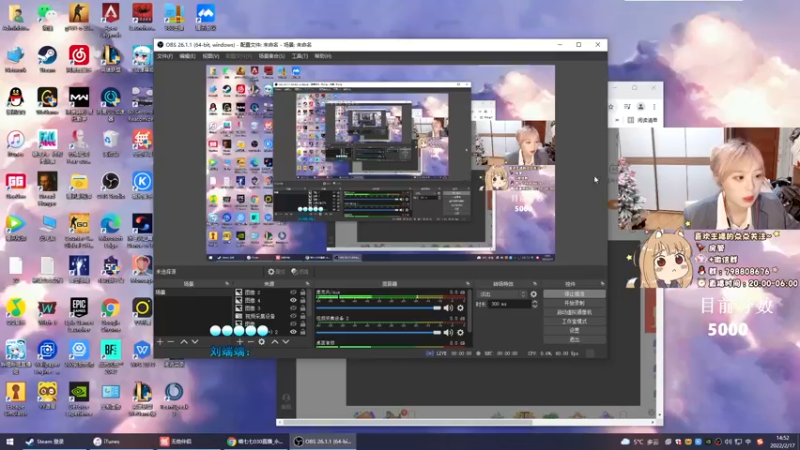Add a new source with the plus icon
The height and width of the screenshot is (450, 800).
pyautogui.click(x=240, y=341)
